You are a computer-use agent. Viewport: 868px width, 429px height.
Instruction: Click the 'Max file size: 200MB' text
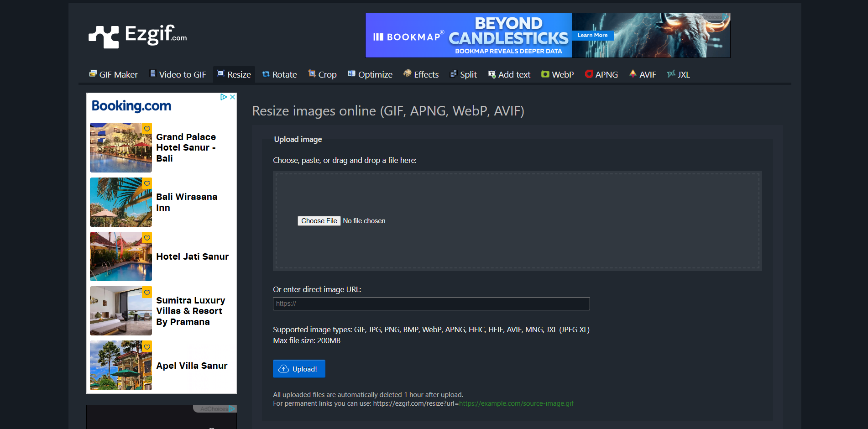307,340
